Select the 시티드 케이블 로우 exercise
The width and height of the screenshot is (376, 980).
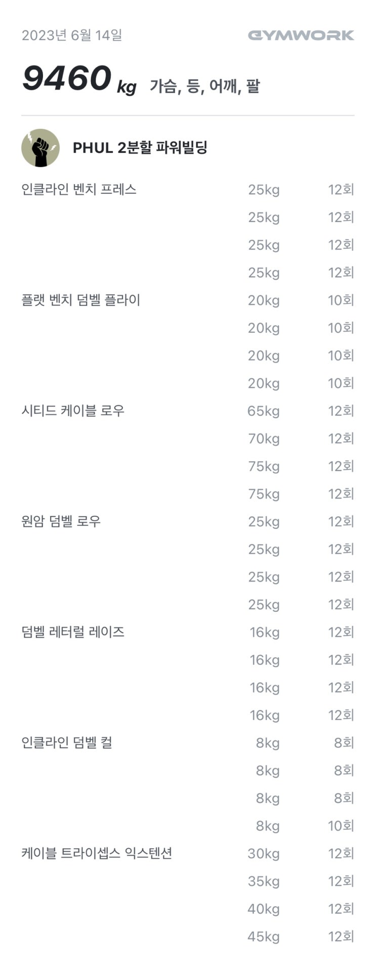pyautogui.click(x=73, y=411)
